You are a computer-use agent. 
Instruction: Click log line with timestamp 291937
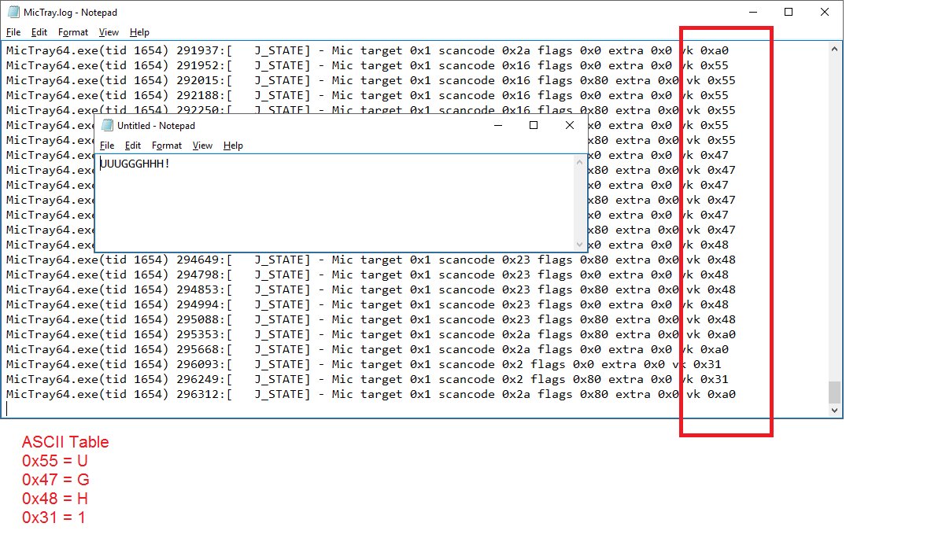[x=367, y=50]
